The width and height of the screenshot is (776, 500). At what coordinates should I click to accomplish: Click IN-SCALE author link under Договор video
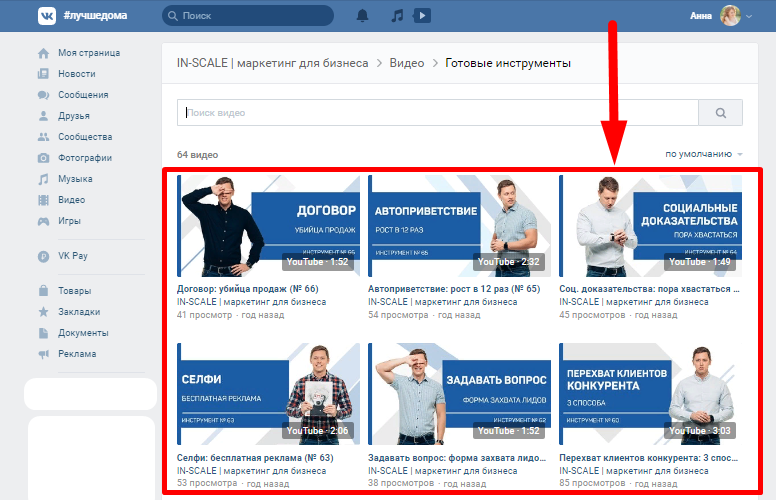coord(251,302)
